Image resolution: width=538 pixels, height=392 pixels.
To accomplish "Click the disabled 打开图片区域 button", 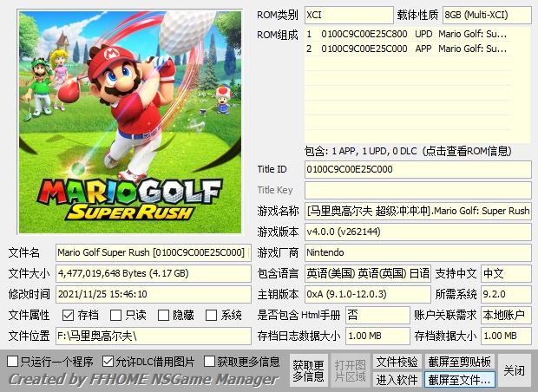I will [x=350, y=370].
